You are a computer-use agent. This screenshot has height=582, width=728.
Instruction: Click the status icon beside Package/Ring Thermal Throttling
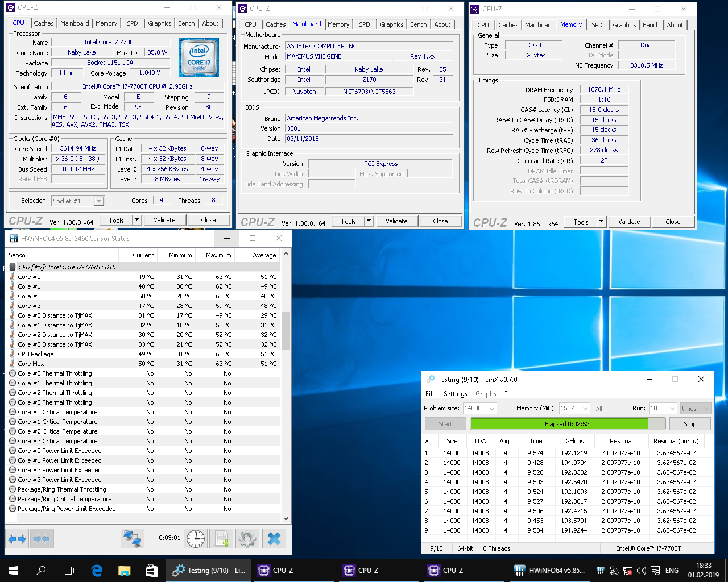[x=13, y=489]
